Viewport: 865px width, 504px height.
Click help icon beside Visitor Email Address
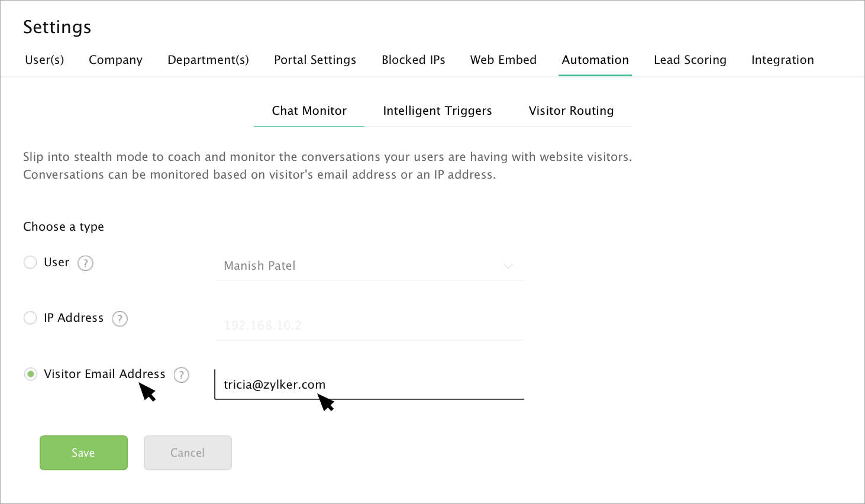182,375
